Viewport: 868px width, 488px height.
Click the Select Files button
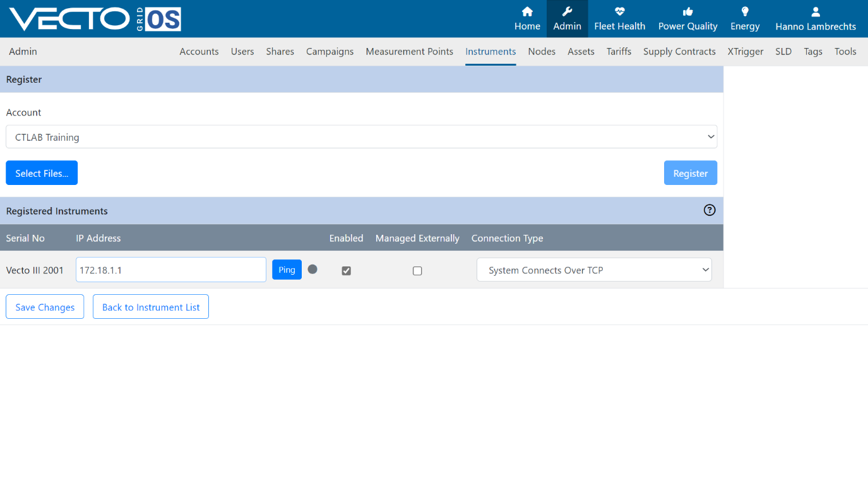point(42,173)
